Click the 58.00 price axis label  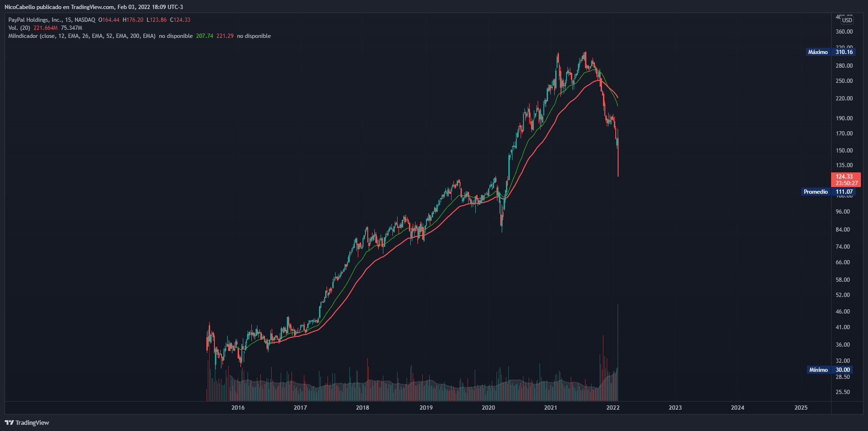[x=843, y=280]
